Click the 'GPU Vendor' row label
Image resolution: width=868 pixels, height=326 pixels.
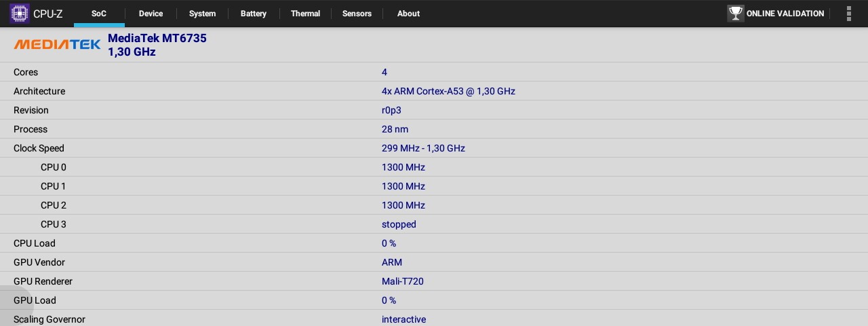[x=39, y=262]
